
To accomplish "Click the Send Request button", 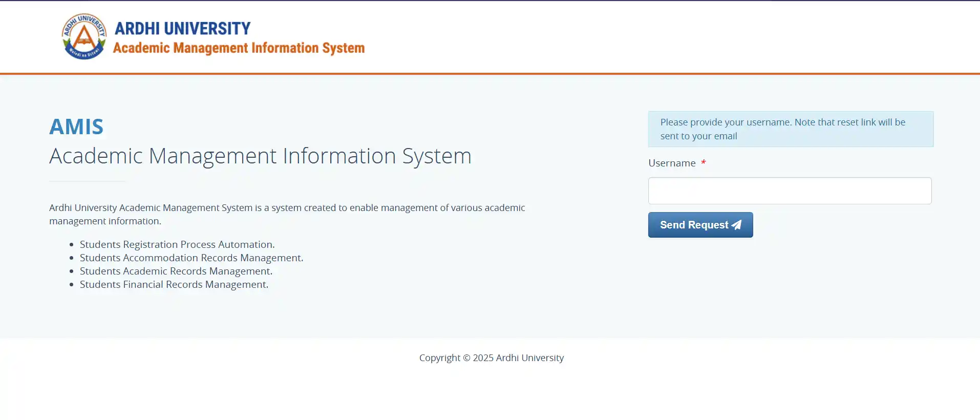I will [x=700, y=225].
